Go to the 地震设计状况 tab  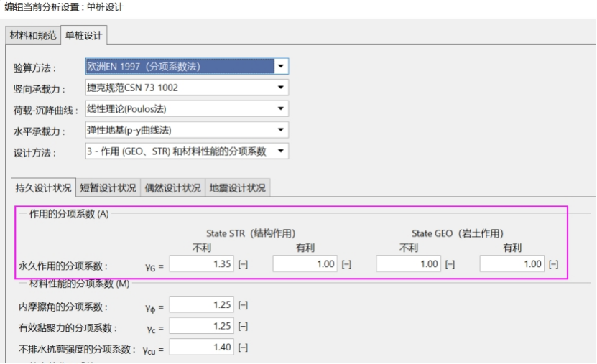pyautogui.click(x=237, y=188)
